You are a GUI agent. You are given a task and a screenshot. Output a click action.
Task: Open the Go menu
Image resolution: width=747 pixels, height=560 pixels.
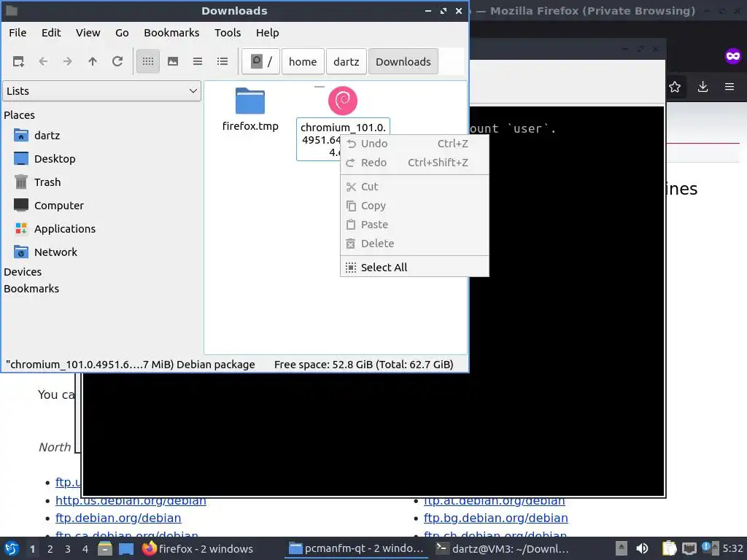pyautogui.click(x=122, y=33)
